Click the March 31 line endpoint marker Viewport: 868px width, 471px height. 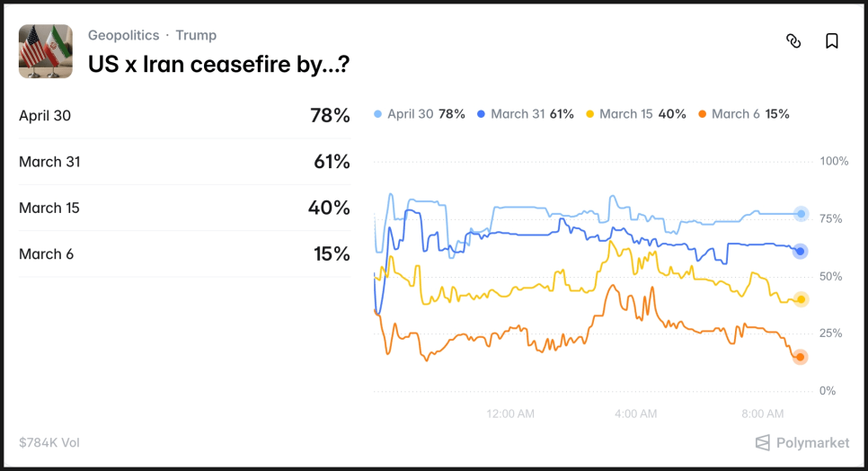click(x=801, y=252)
